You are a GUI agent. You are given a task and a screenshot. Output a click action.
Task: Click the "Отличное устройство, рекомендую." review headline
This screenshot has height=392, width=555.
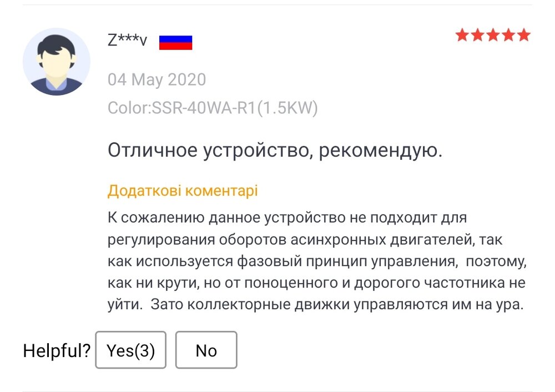[275, 150]
